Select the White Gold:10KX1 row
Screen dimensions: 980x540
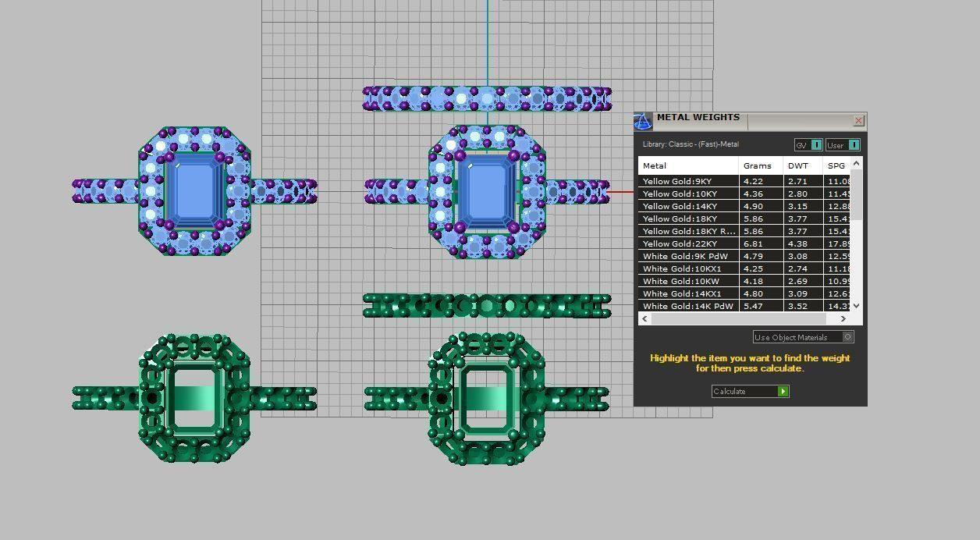[x=744, y=268]
